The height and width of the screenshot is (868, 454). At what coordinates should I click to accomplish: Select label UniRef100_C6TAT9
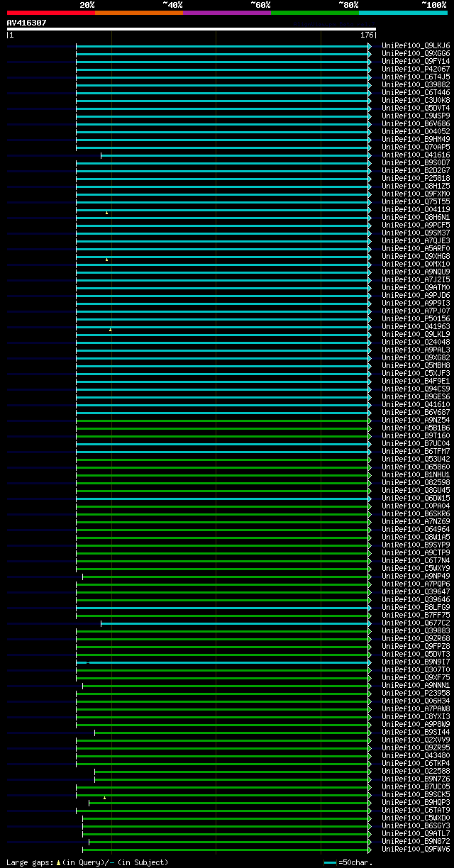416,810
